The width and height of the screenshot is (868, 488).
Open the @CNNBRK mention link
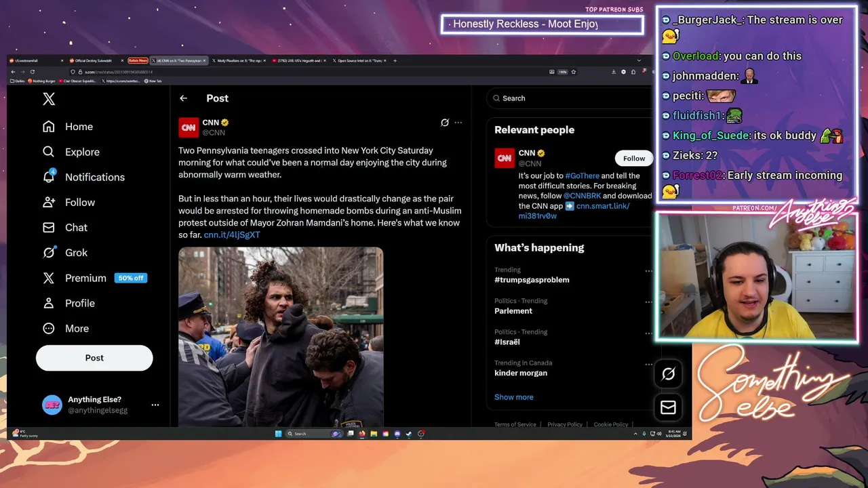(582, 196)
